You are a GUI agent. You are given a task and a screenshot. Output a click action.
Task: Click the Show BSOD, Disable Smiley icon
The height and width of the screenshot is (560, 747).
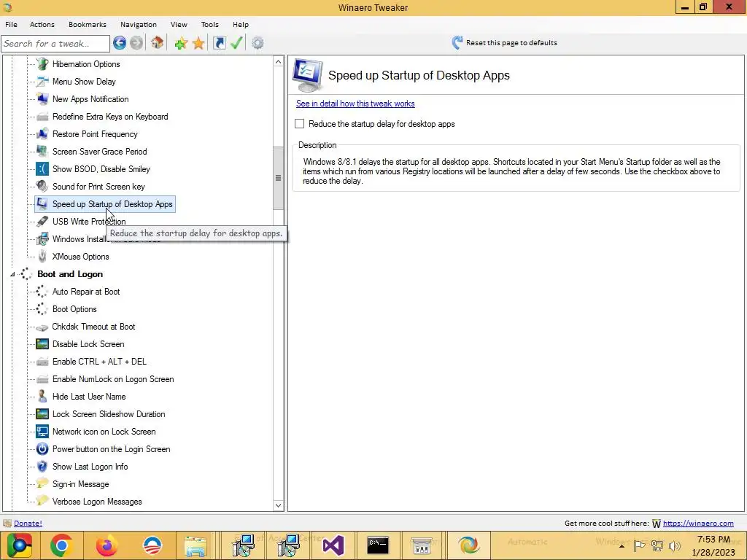click(42, 169)
